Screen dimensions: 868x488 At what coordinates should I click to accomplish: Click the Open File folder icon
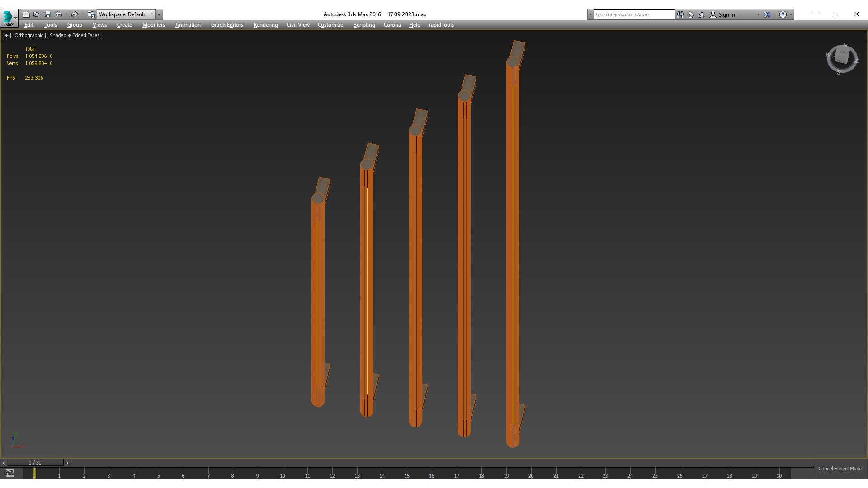tap(37, 14)
